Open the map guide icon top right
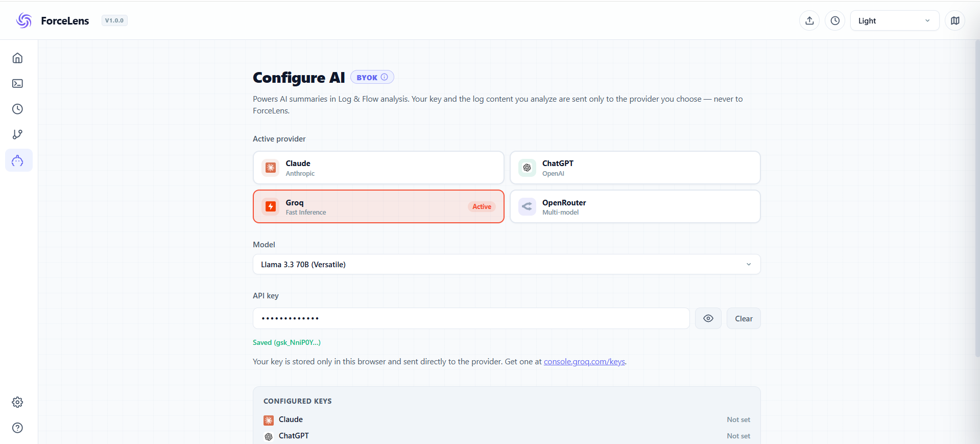 coord(955,20)
